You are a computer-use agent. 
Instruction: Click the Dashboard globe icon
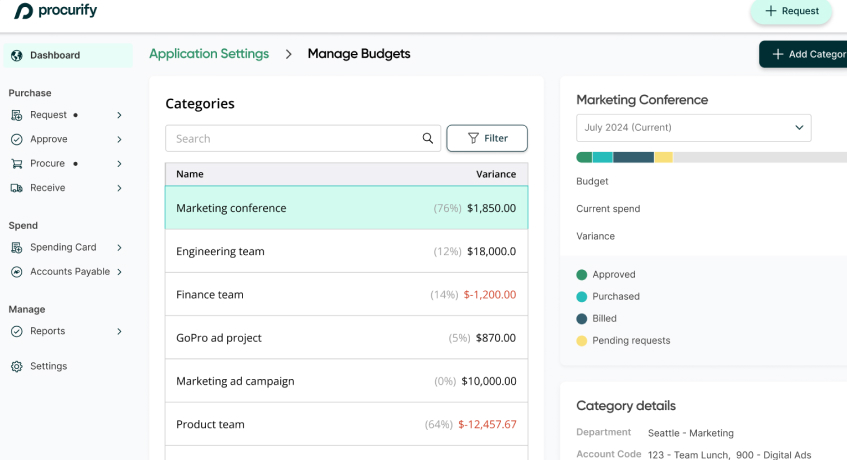[x=16, y=56]
